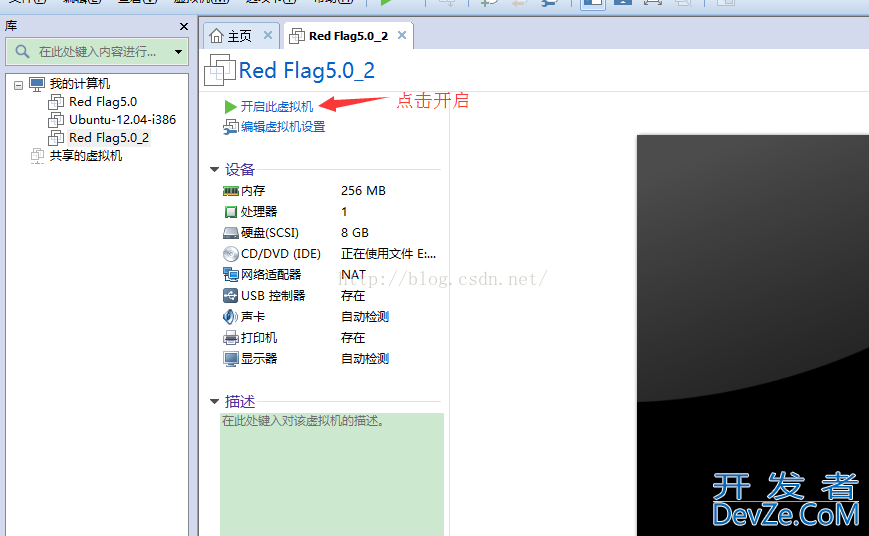Click the 自动检测 value beside 声卡
Image resolution: width=869 pixels, height=536 pixels.
tap(365, 317)
